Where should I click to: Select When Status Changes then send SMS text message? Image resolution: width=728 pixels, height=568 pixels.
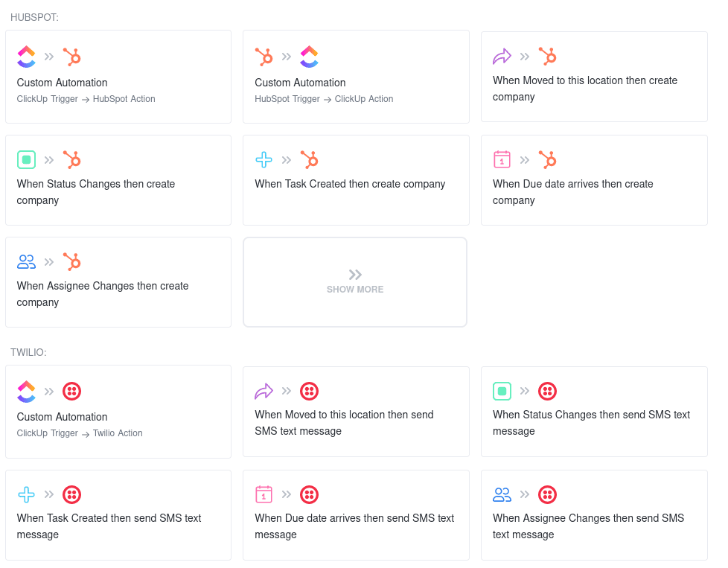click(594, 412)
